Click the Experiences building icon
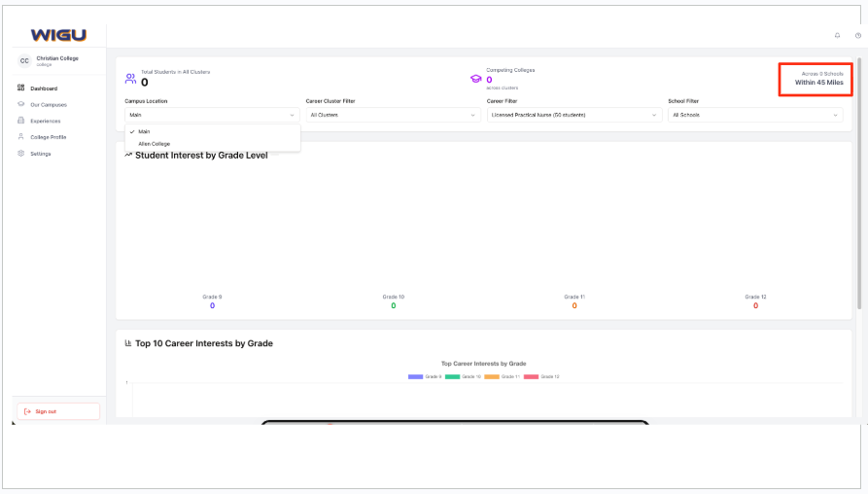868x494 pixels. pos(21,121)
